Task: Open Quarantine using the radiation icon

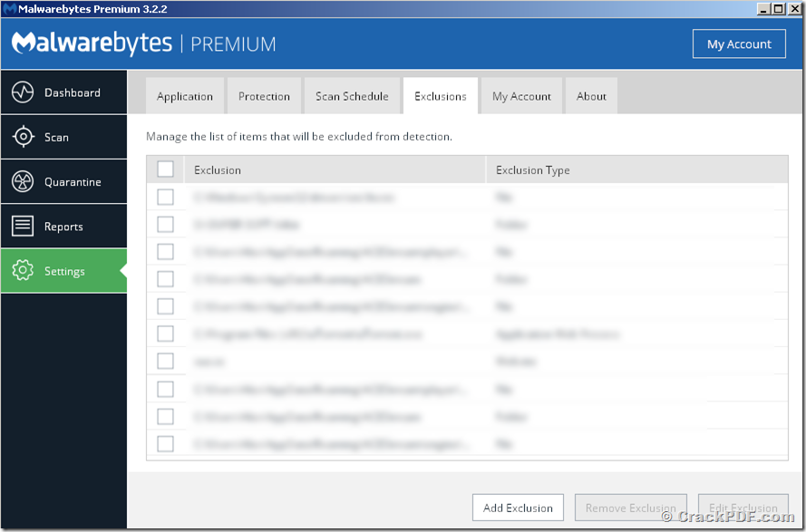Action: tap(23, 181)
